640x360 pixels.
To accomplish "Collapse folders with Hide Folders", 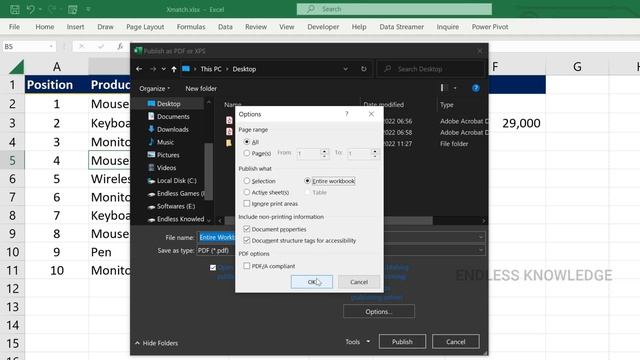I will pos(156,343).
